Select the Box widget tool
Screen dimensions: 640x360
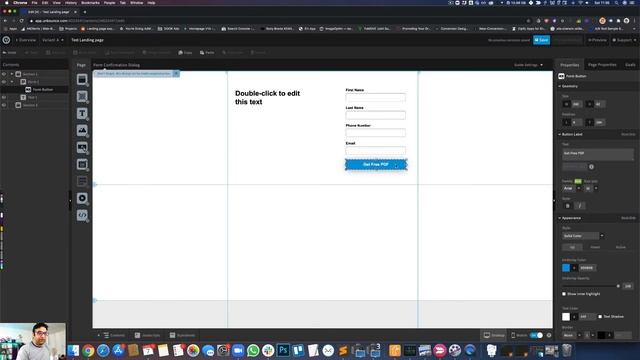[x=82, y=97]
